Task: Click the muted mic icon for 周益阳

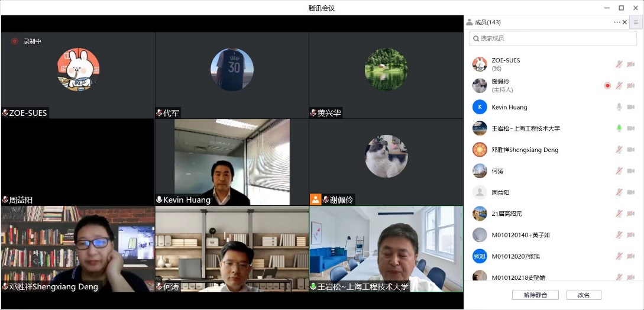Action: tap(619, 192)
